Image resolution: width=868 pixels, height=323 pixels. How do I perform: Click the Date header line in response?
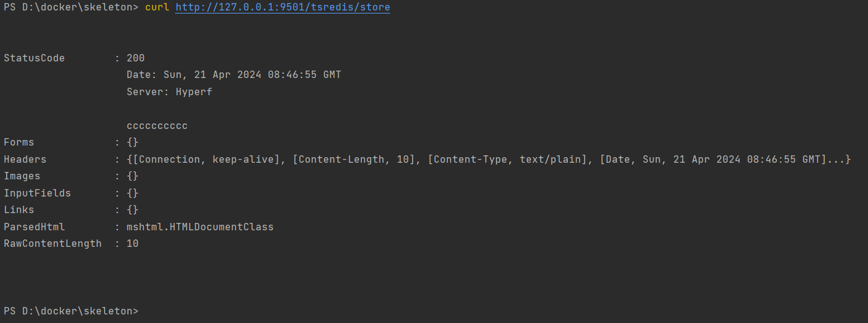[x=234, y=75]
